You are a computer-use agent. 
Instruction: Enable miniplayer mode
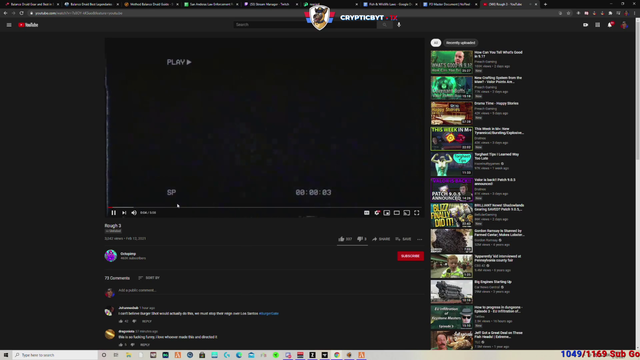pos(387,213)
